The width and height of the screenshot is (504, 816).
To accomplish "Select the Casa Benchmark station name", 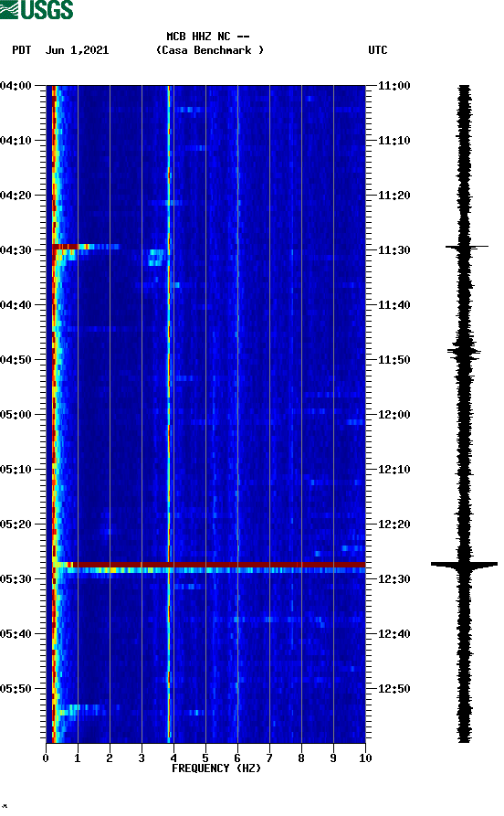I will coord(210,50).
